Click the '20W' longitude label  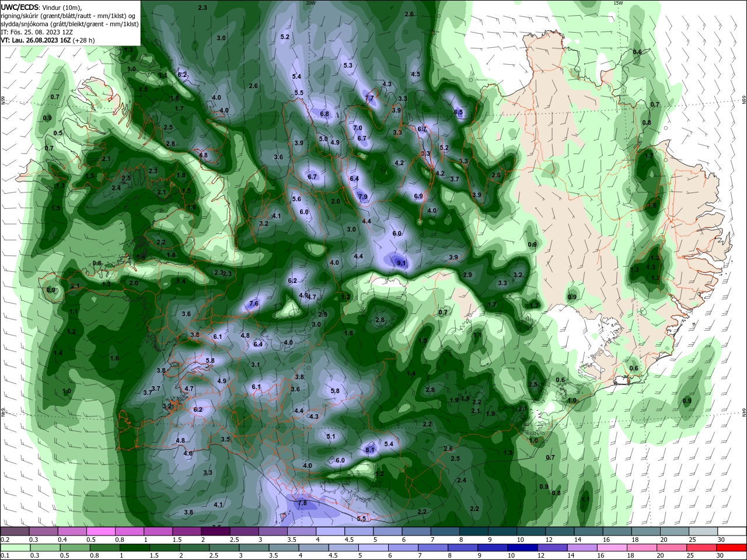pyautogui.click(x=310, y=3)
